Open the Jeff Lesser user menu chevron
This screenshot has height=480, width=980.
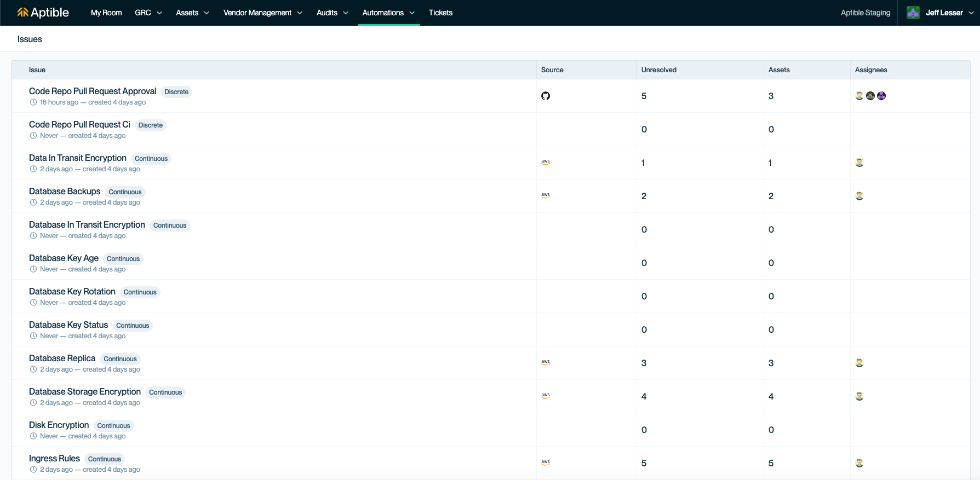click(x=971, y=13)
